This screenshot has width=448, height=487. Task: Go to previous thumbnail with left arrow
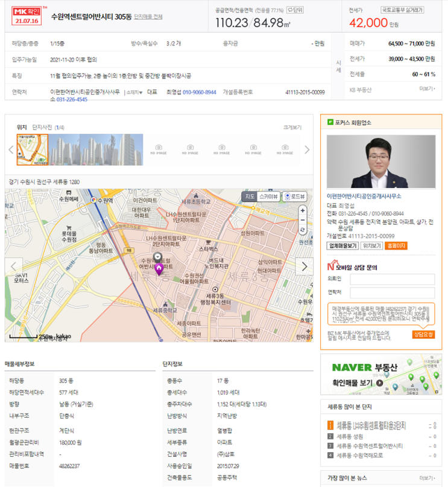pyautogui.click(x=11, y=149)
